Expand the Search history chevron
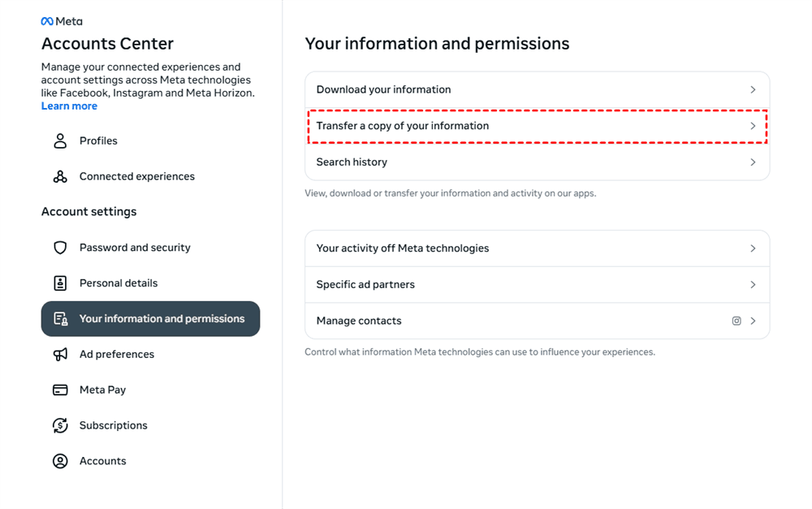Image resolution: width=812 pixels, height=509 pixels. (x=753, y=162)
